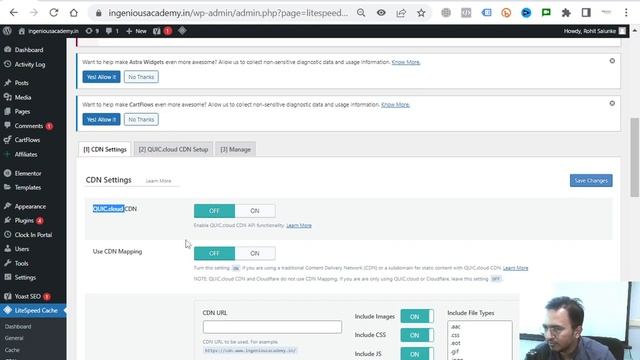The image size is (640, 360).
Task: Click the browser back arrow
Action: tap(13, 13)
